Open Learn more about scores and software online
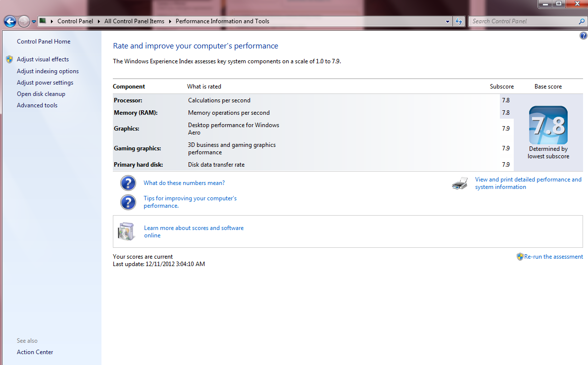Screen dimensions: 588x365 tap(194, 231)
